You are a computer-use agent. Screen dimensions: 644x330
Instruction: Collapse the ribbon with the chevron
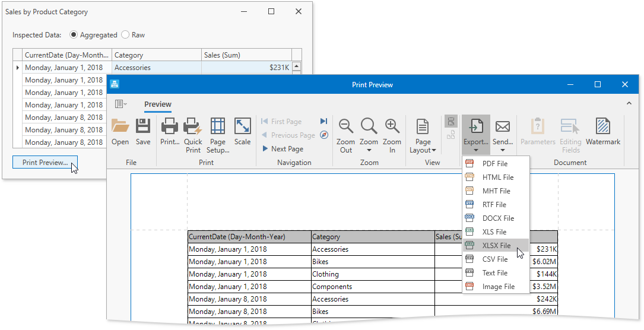click(x=629, y=104)
